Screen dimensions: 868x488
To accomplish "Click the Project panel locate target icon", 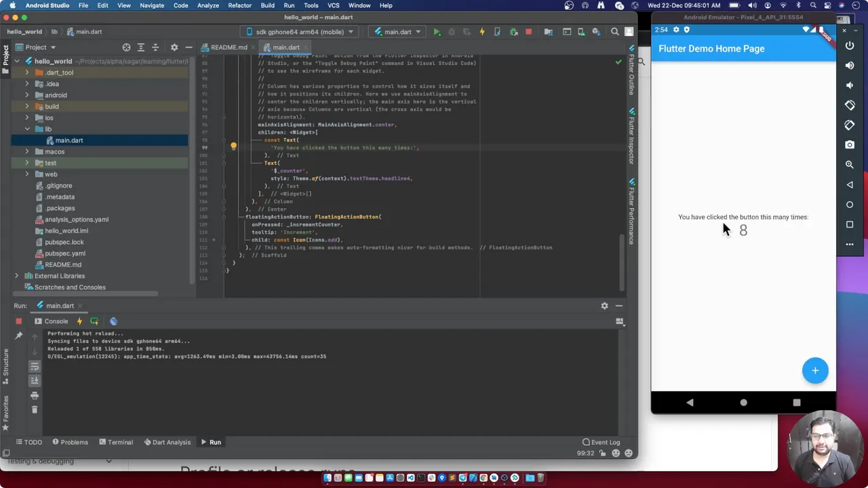I will (x=126, y=47).
